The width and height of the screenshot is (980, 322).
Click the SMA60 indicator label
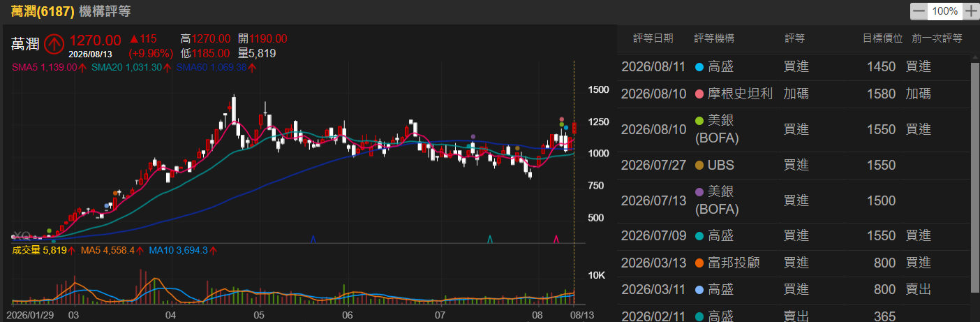click(211, 68)
